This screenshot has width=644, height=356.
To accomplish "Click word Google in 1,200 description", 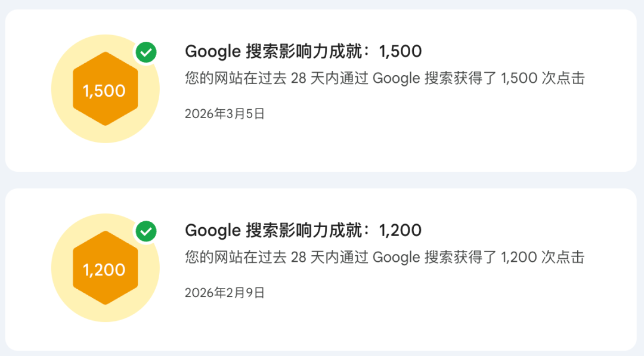I will click(x=397, y=258).
